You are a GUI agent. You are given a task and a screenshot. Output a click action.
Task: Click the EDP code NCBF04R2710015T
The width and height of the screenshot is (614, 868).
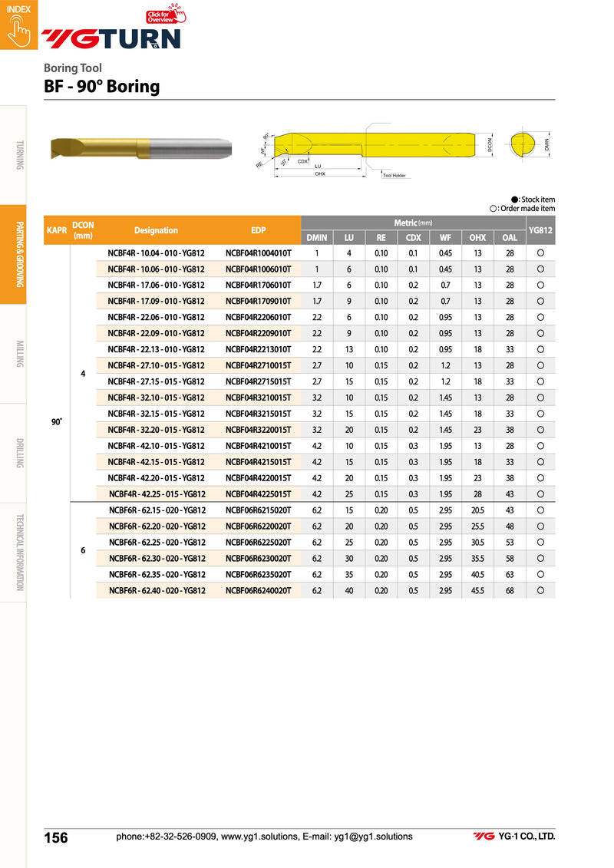[x=258, y=365]
